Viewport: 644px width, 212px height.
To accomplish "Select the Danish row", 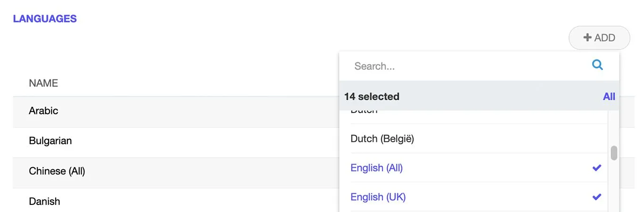I will [x=44, y=201].
